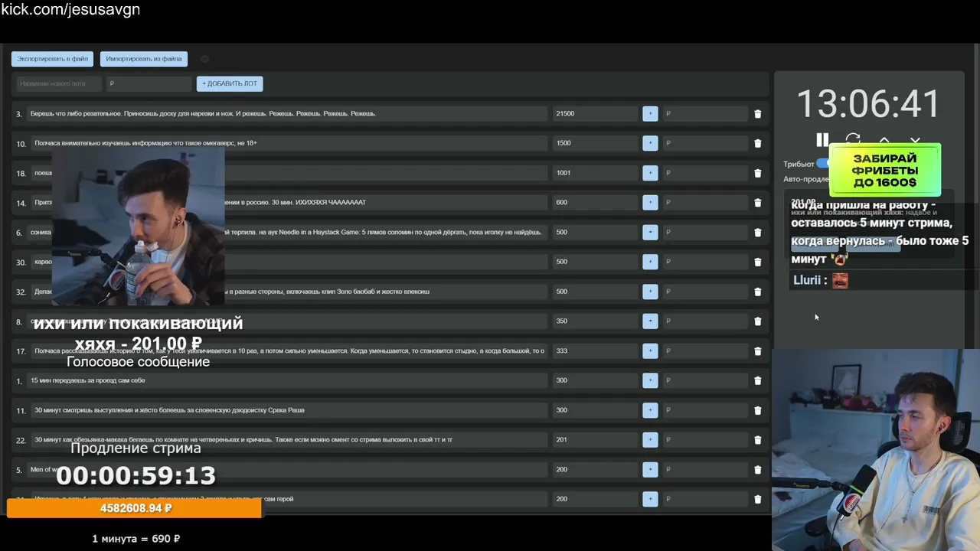Remove lot 22 priced at 201
Viewport: 980px width, 551px height.
758,440
